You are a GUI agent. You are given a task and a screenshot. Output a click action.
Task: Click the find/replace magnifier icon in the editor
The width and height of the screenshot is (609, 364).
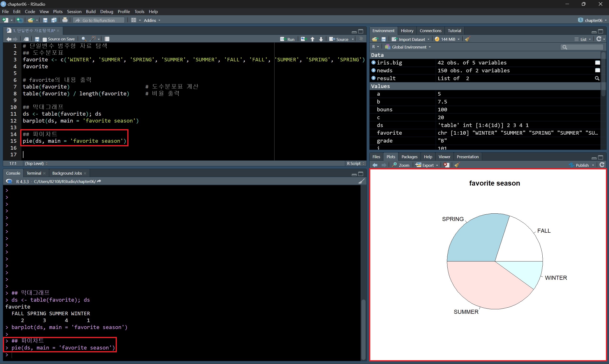pos(84,39)
